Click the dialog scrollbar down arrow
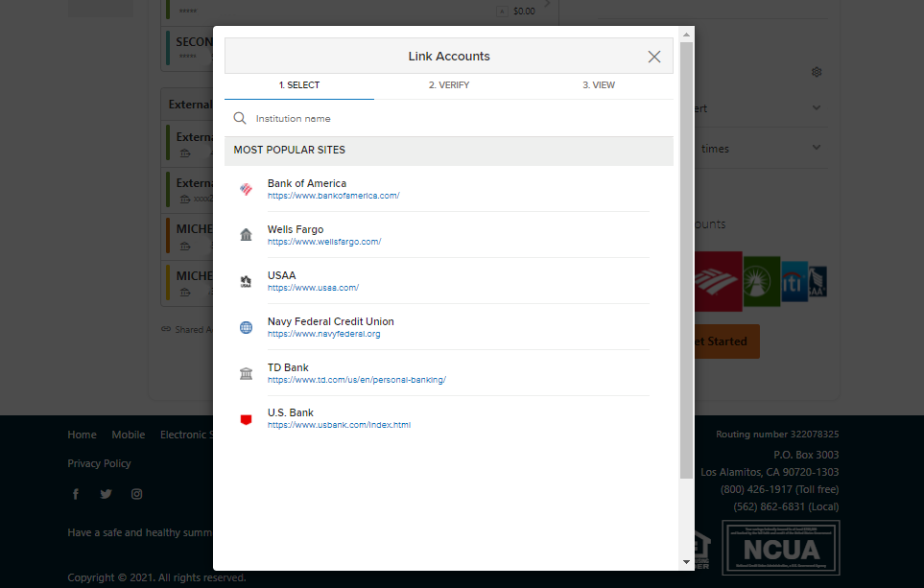The height and width of the screenshot is (588, 924). pyautogui.click(x=686, y=562)
